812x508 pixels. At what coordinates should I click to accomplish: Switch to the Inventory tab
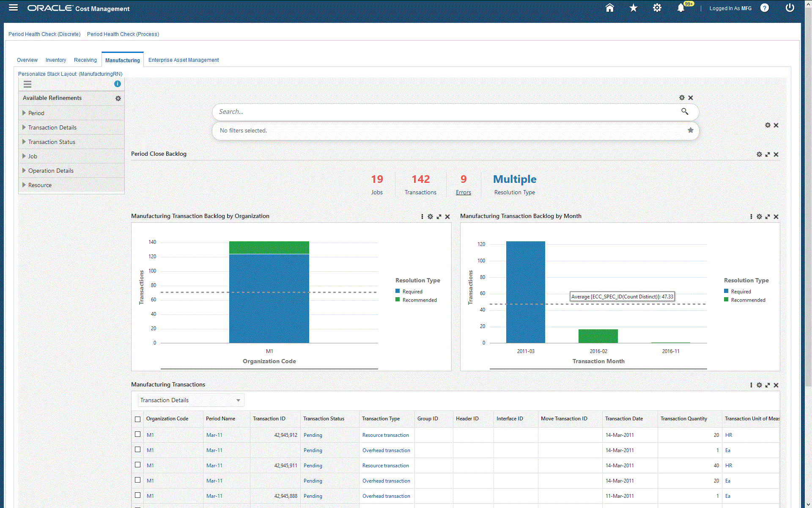pos(56,60)
